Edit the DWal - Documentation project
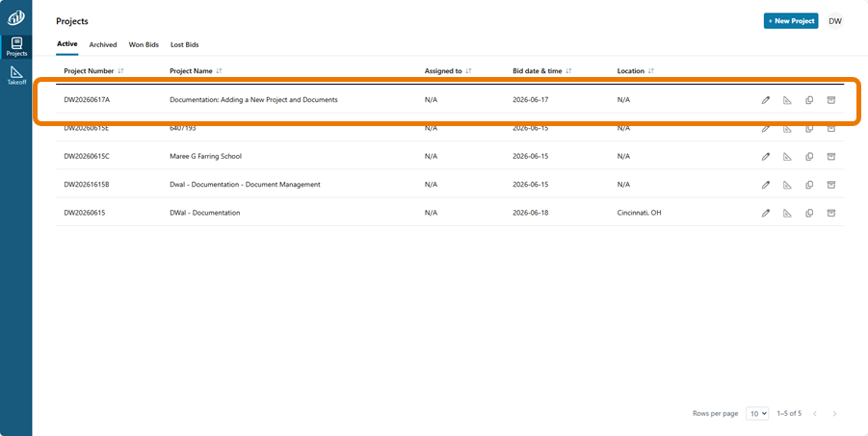 (766, 213)
